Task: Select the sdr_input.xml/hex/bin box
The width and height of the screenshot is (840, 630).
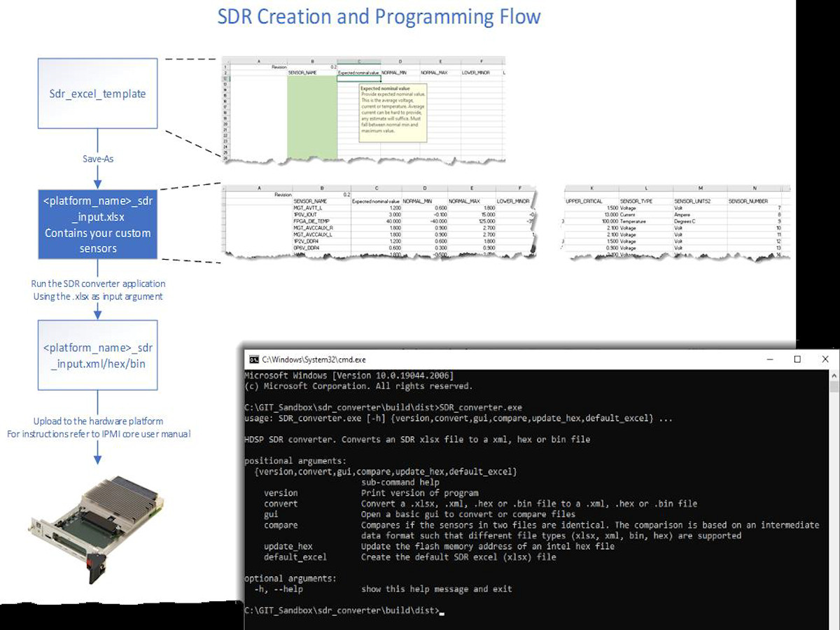Action: click(x=98, y=356)
